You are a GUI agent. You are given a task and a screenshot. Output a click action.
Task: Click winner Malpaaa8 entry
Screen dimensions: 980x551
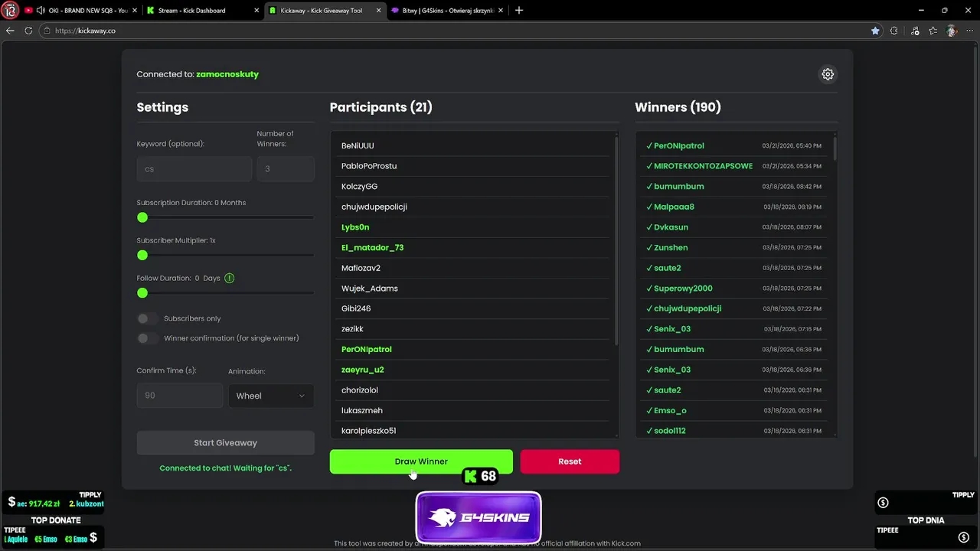(x=733, y=207)
